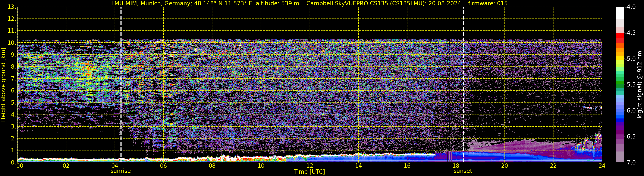Click the 'Height above ground [km]' axis label
Image resolution: width=644 pixels, height=176 pixels.
(3, 85)
